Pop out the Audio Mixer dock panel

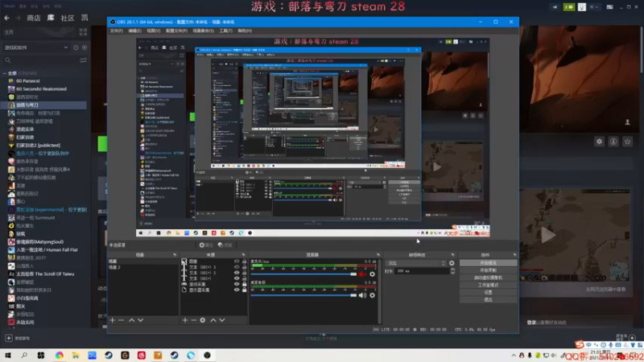pyautogui.click(x=378, y=255)
